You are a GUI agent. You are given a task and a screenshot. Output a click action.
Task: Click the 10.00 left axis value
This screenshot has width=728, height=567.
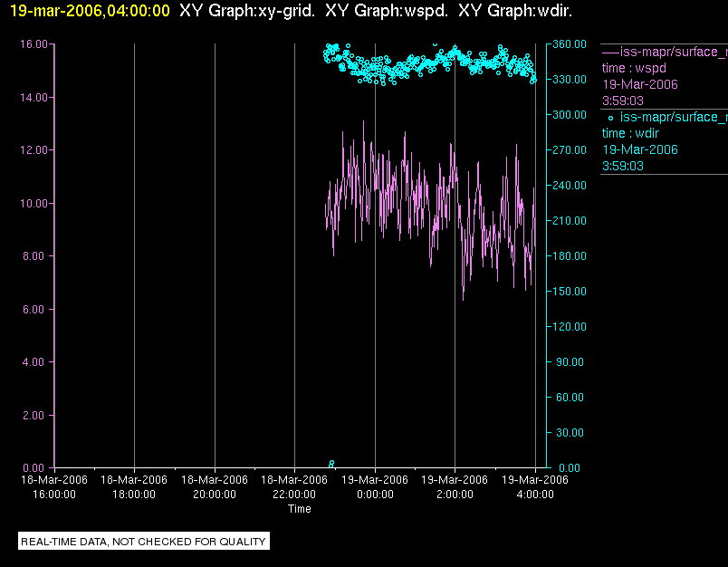34,204
